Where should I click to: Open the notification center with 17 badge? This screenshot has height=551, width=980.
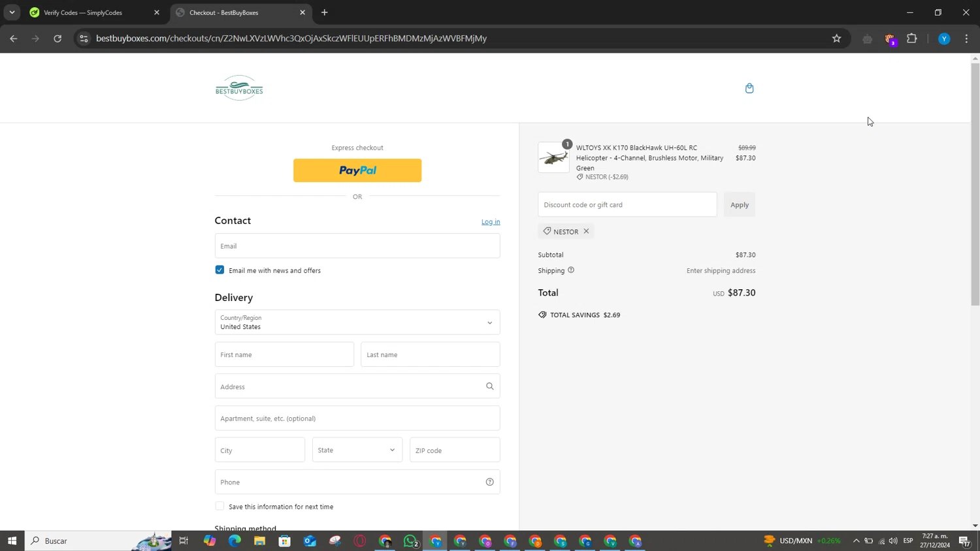(964, 541)
